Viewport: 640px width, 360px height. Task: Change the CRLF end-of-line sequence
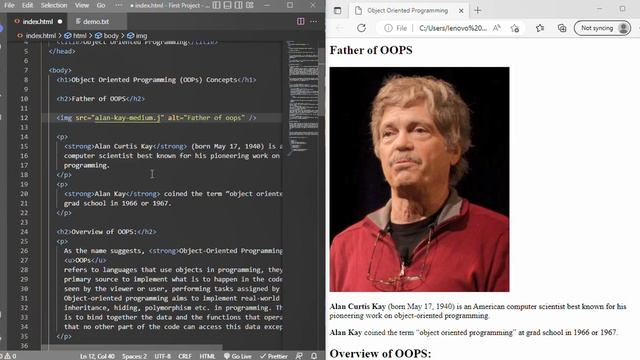pyautogui.click(x=185, y=356)
